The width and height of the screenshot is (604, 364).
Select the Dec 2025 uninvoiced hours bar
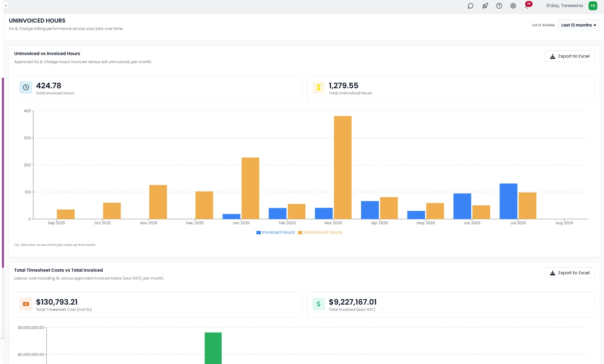[x=204, y=205]
